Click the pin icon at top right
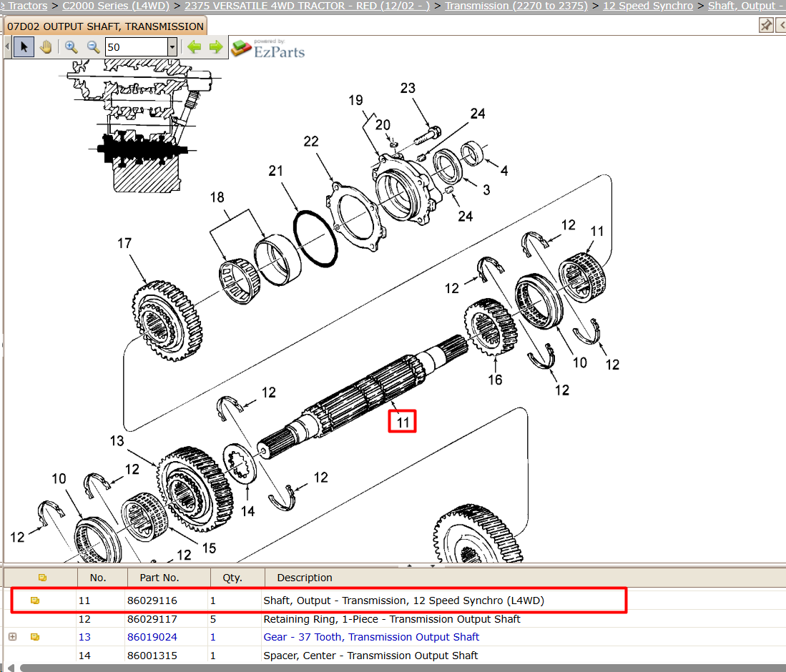Viewport: 786px width, 672px height. 766,25
